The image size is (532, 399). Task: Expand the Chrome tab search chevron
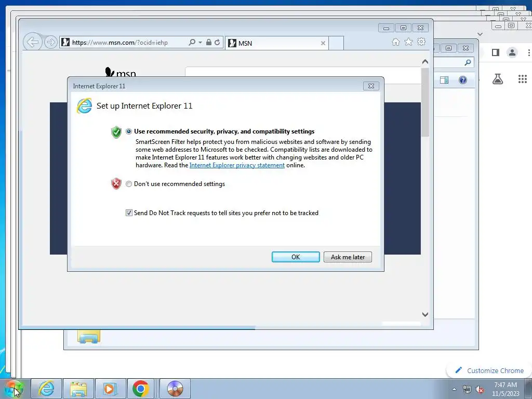pos(480,34)
